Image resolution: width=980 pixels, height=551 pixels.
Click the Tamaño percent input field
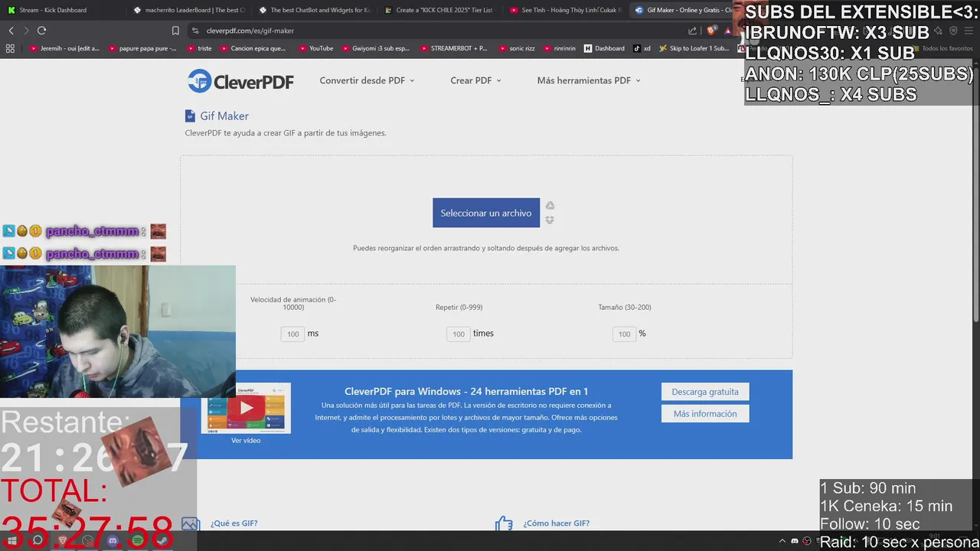pyautogui.click(x=624, y=334)
